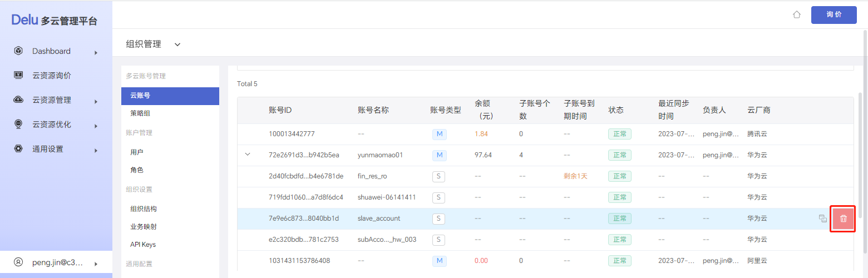The height and width of the screenshot is (278, 868).
Task: Click the 状态 column header
Action: tap(616, 110)
